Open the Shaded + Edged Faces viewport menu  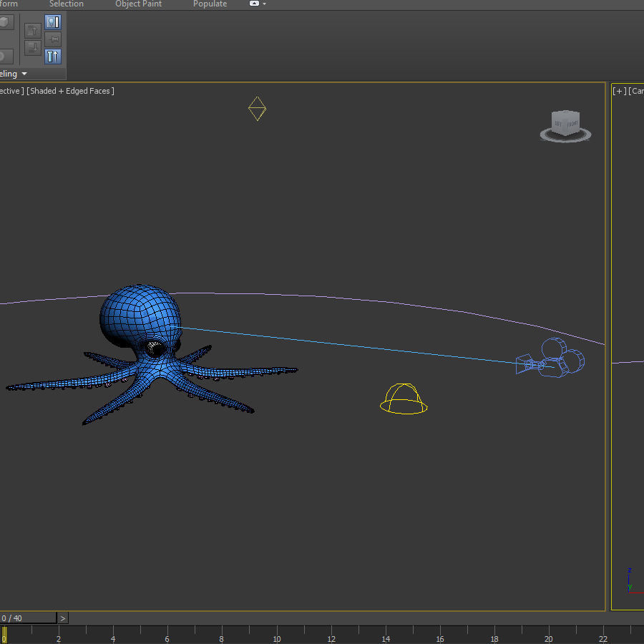pos(70,91)
